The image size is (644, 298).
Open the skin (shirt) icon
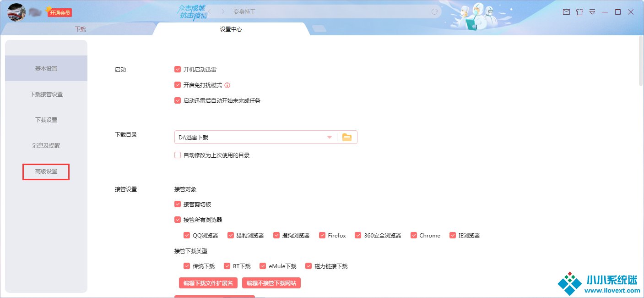tap(579, 12)
